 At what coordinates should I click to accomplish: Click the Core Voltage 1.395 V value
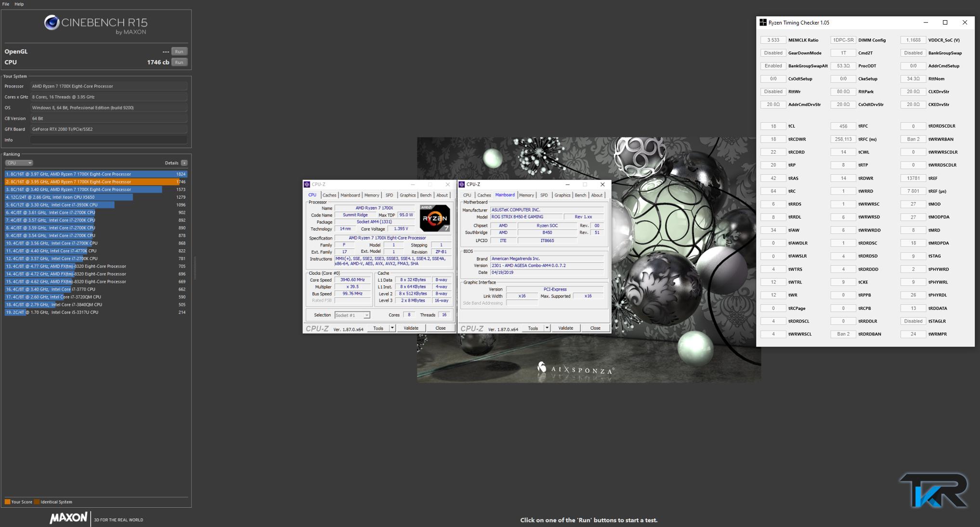click(x=401, y=229)
